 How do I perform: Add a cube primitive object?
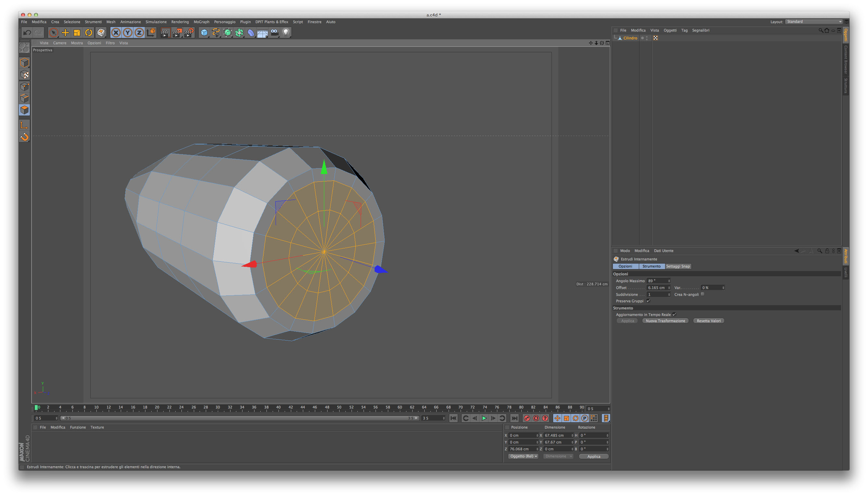point(204,33)
